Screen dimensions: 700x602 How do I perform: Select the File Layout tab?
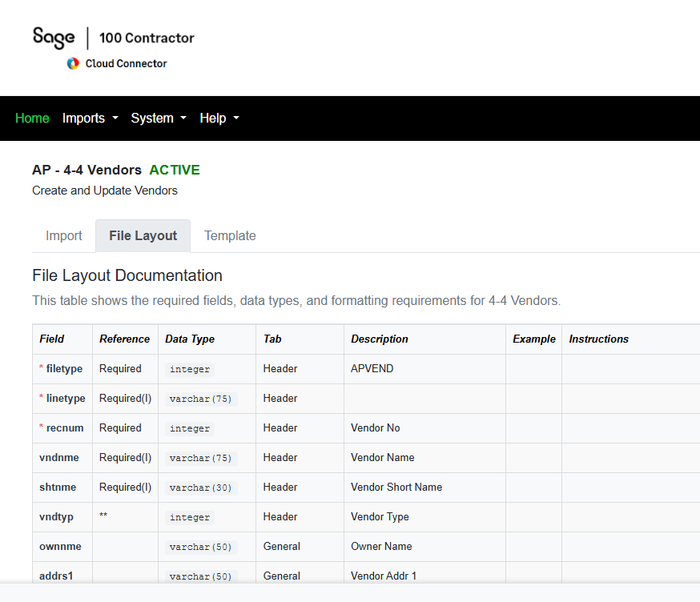click(143, 235)
